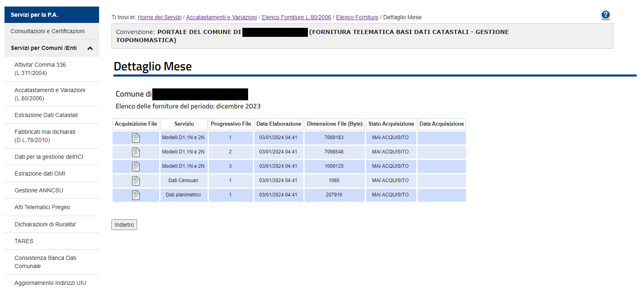The image size is (644, 291).
Task: Download file for Modelli D1,1N e 2N progressivo 1
Action: point(136,138)
